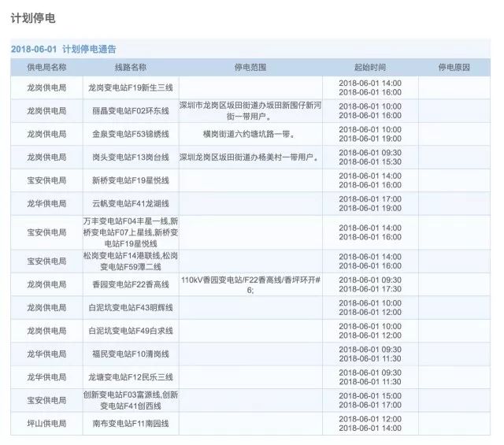Screen dimensions: 504x445
Task: Click the 17:00 to 19:00 time cell
Action: point(370,203)
